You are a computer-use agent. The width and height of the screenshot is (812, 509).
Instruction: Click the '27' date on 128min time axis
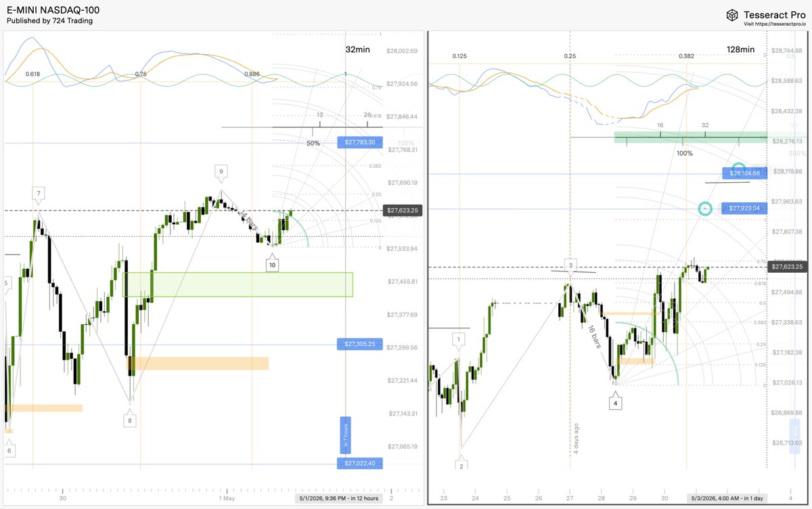coord(570,498)
